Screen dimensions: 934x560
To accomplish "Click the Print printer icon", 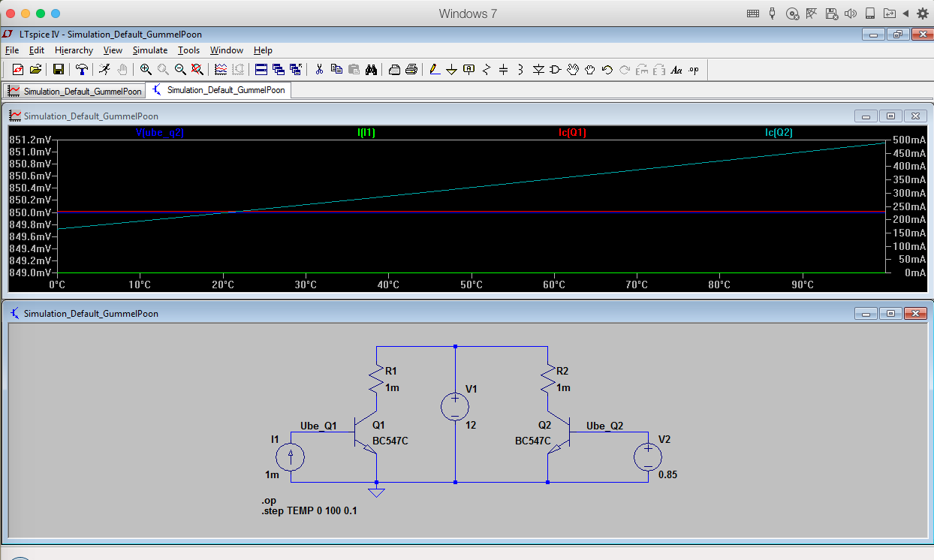I will point(411,70).
